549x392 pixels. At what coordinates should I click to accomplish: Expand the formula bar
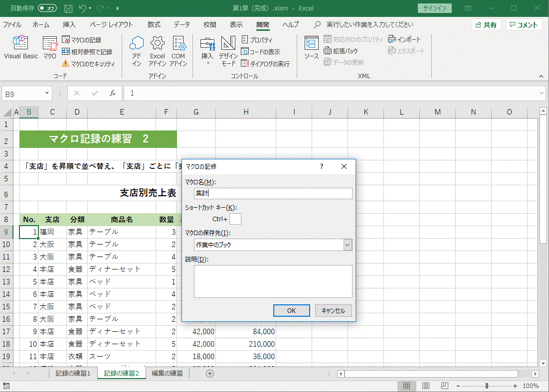542,93
